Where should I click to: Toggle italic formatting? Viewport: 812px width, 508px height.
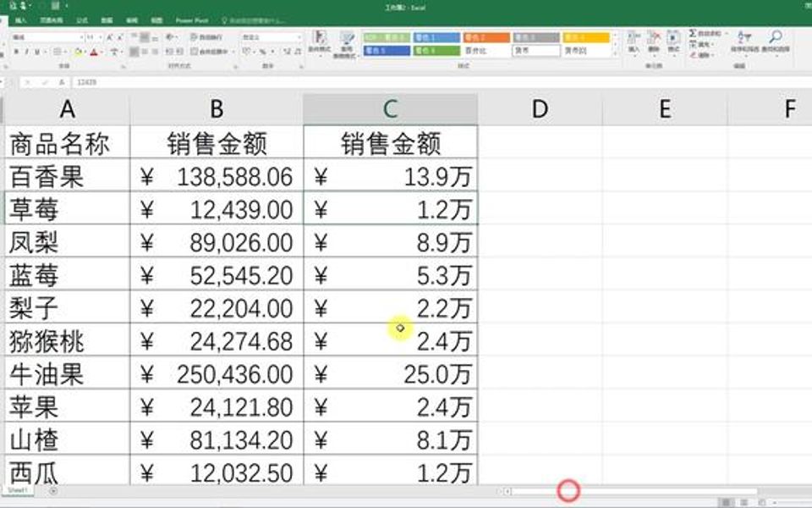(x=28, y=50)
